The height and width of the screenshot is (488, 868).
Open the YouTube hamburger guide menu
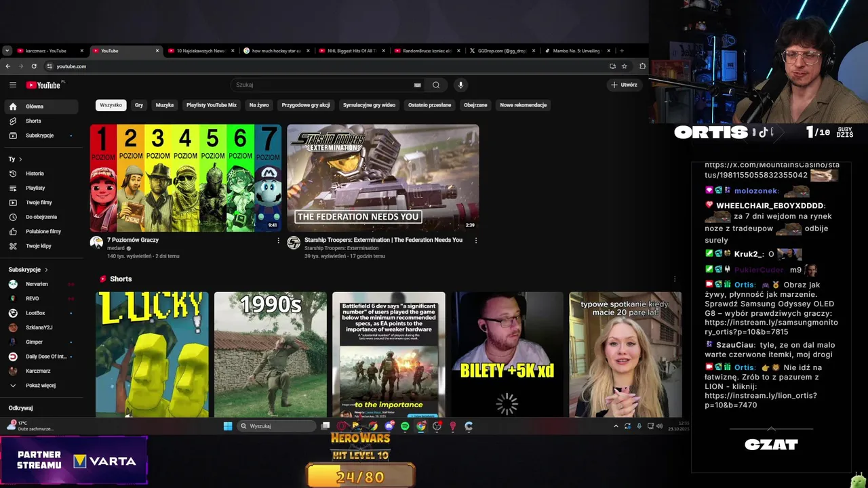tap(13, 85)
